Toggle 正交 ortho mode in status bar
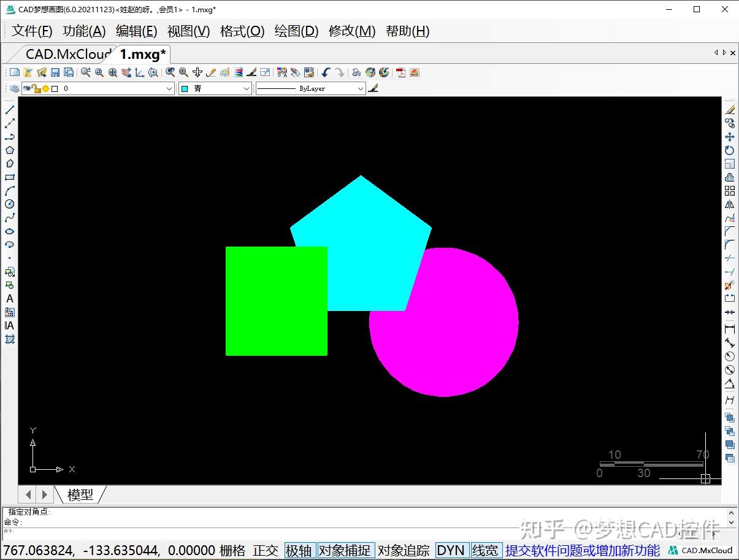The height and width of the screenshot is (560, 739). coord(266,550)
